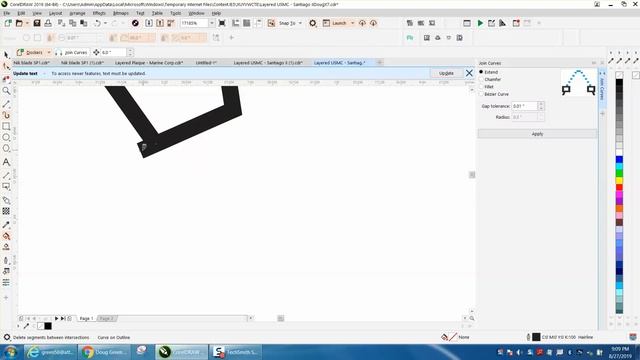Select the Ellipse tool
Screen dimensions: 640x360
pos(6,138)
